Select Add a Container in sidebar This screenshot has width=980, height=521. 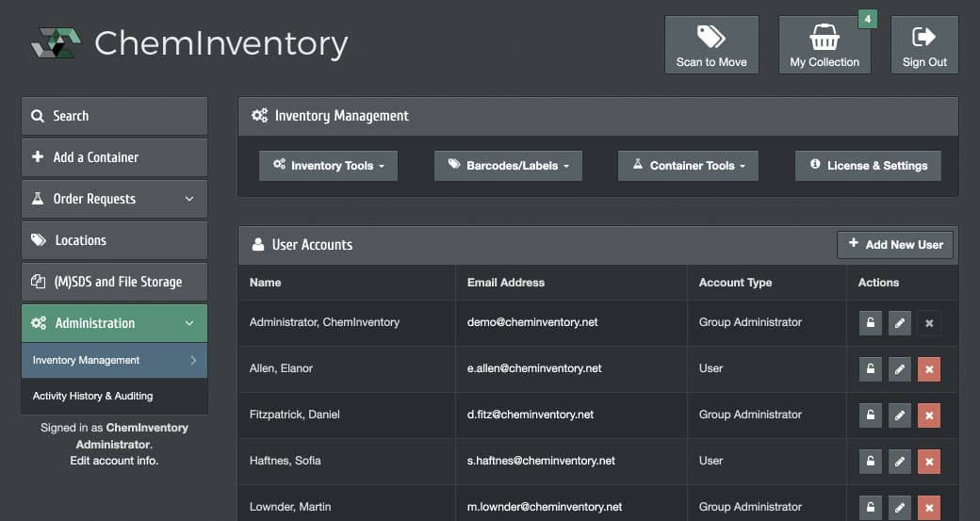pyautogui.click(x=114, y=157)
